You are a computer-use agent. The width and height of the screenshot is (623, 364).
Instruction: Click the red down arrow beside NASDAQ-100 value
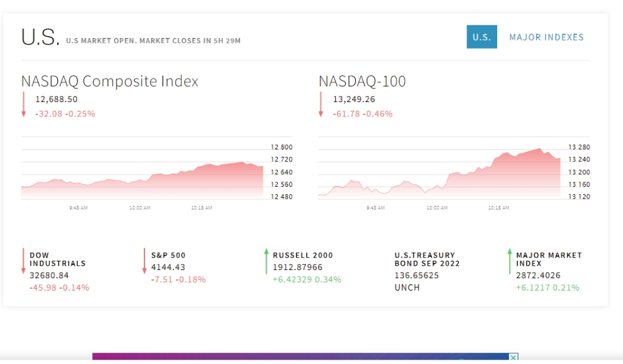(x=321, y=105)
